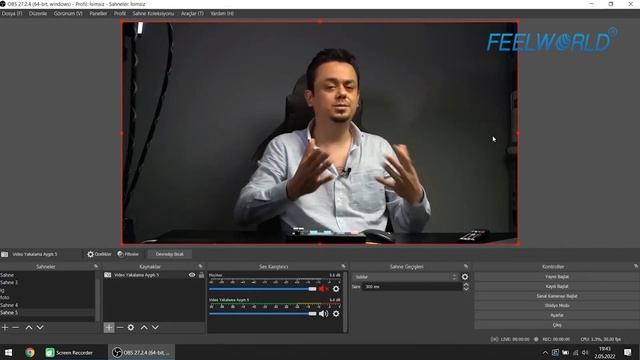
Task: Open Filtreler for the selected source
Action: (x=128, y=254)
